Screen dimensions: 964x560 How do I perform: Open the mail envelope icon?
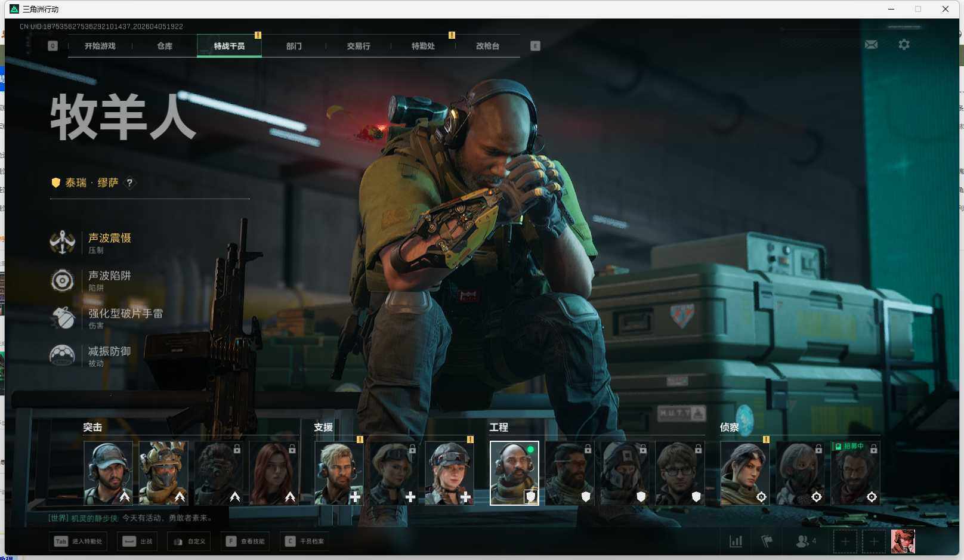[x=871, y=45]
